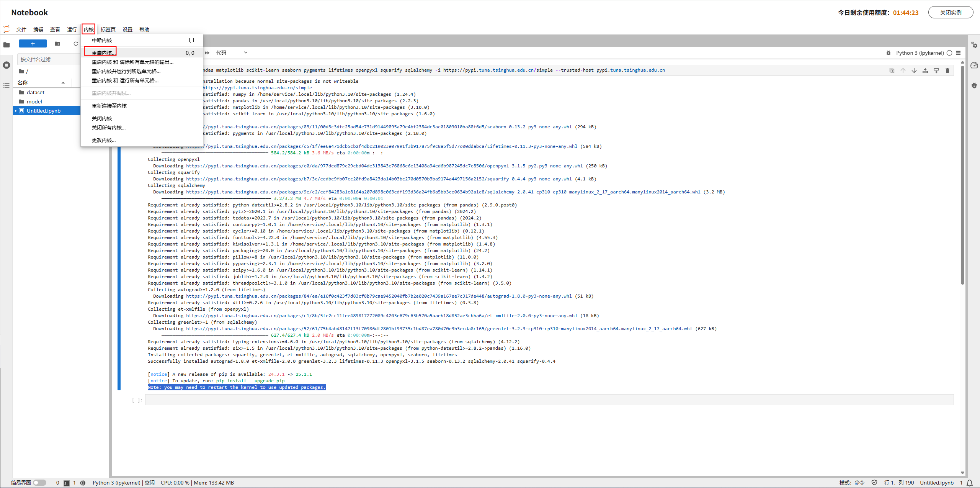Open table of contents sidebar icon
980x488 pixels.
7,85
